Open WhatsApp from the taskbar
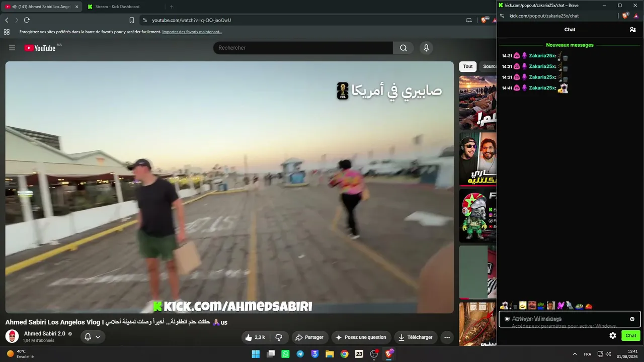Image resolution: width=644 pixels, height=362 pixels. (x=285, y=354)
